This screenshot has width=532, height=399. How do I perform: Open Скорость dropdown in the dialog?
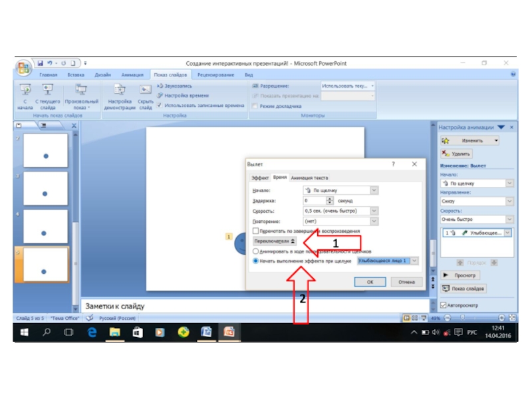pos(374,210)
